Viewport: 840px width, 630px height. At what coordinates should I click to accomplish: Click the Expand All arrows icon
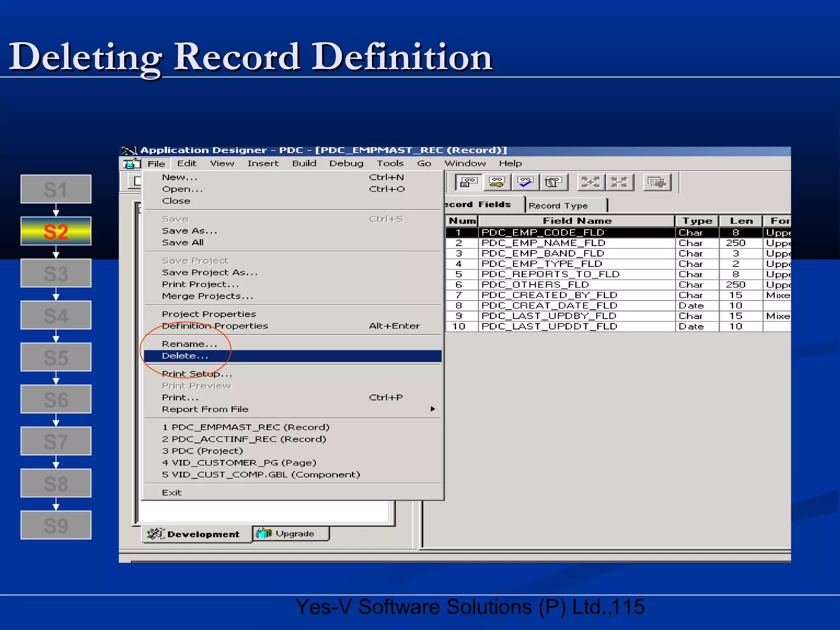(x=591, y=182)
